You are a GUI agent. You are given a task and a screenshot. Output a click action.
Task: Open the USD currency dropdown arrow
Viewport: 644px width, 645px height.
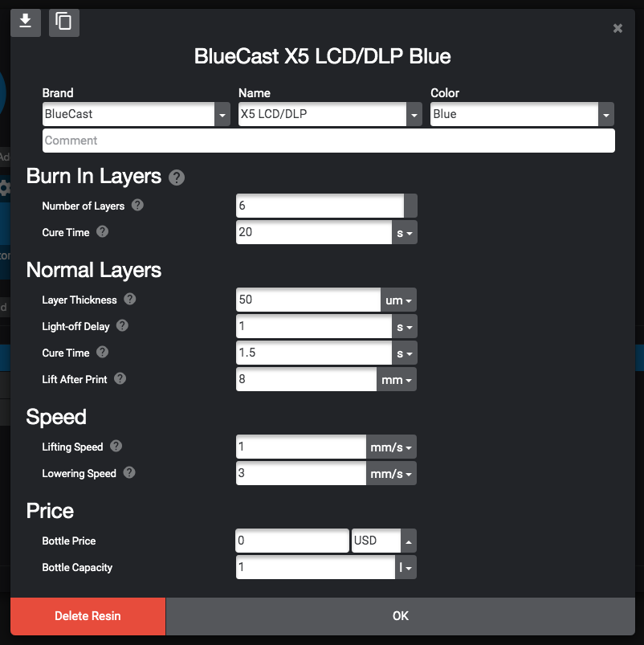point(409,541)
